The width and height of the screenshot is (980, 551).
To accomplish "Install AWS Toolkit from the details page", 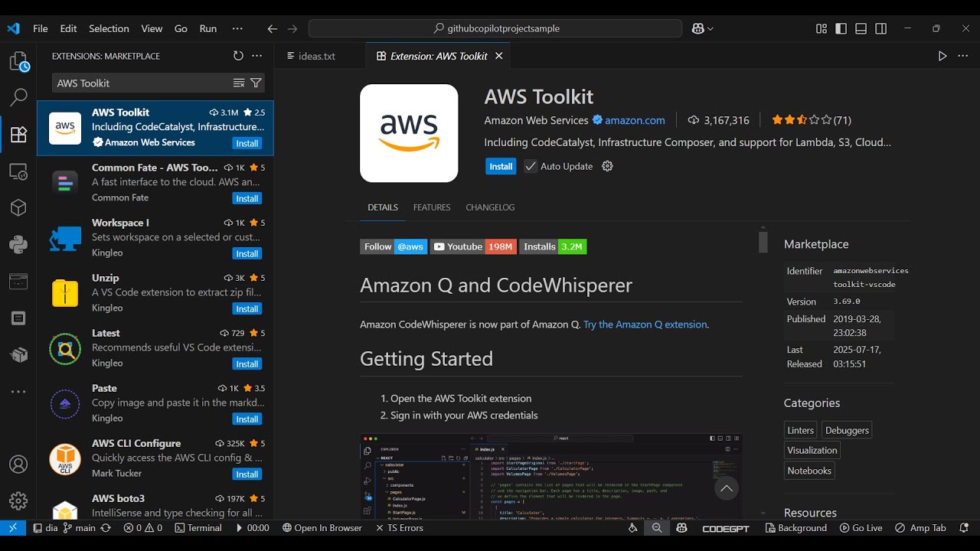I will click(501, 166).
